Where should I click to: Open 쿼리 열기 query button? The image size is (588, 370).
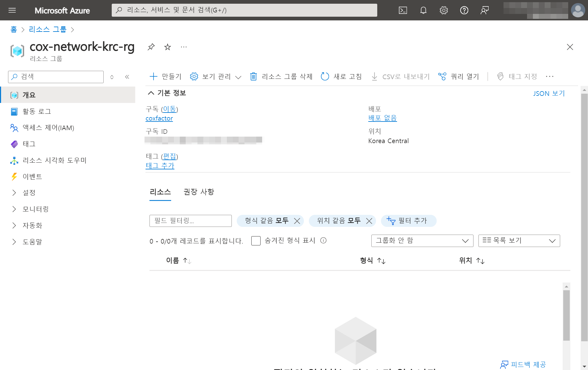pyautogui.click(x=459, y=76)
